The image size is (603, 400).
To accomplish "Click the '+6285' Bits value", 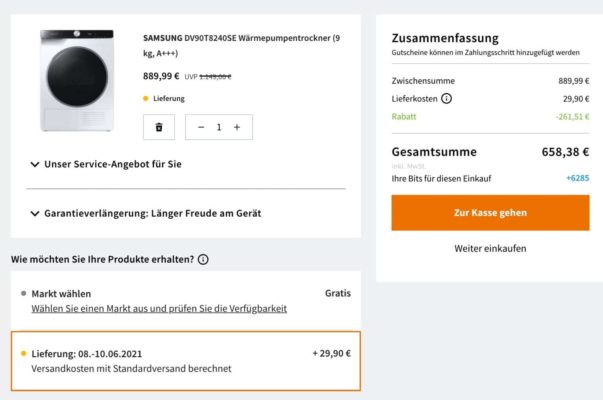I will point(577,178).
